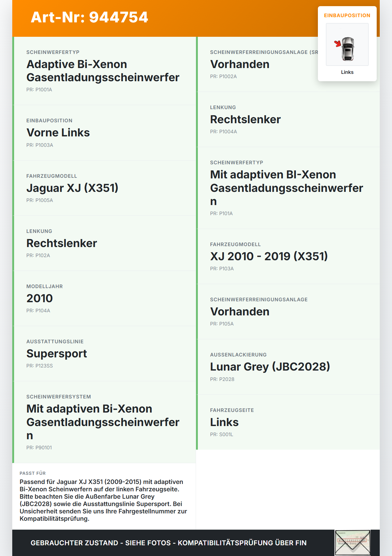
Task: Click Vorhanden with PR: P105A
Action: [240, 311]
